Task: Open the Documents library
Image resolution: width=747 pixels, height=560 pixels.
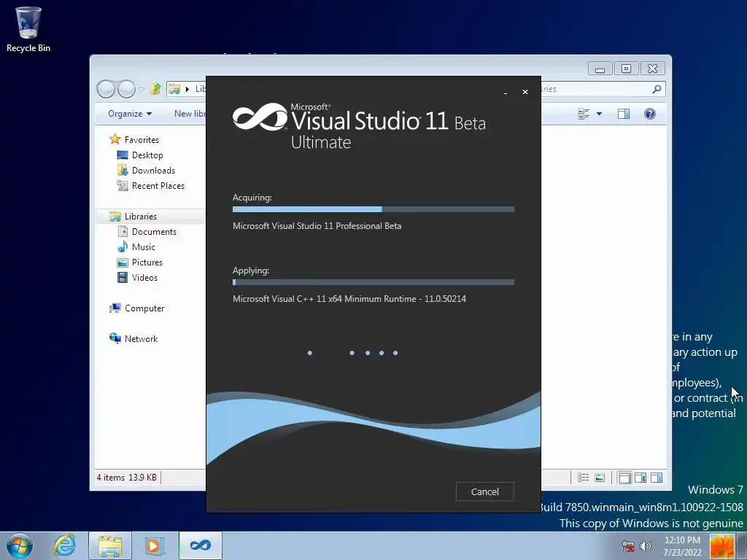Action: (154, 231)
